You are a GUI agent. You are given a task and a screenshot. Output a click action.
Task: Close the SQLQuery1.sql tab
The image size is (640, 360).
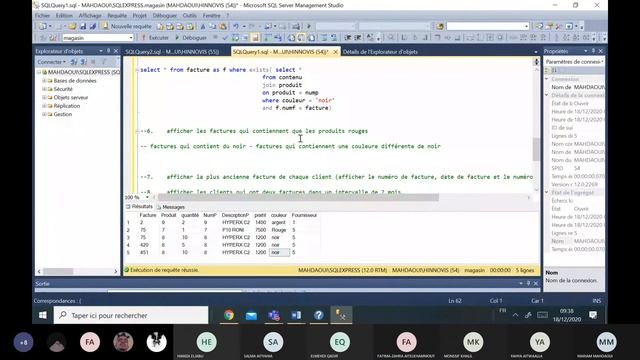[x=335, y=52]
